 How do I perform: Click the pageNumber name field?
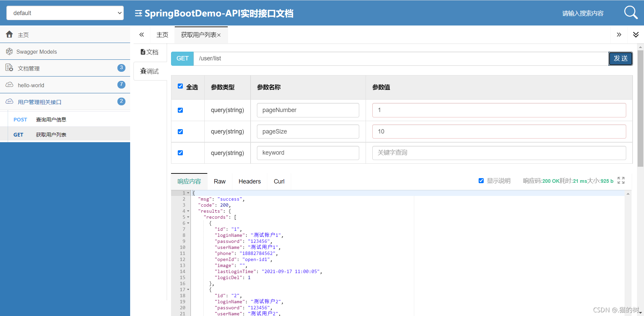[x=308, y=110]
